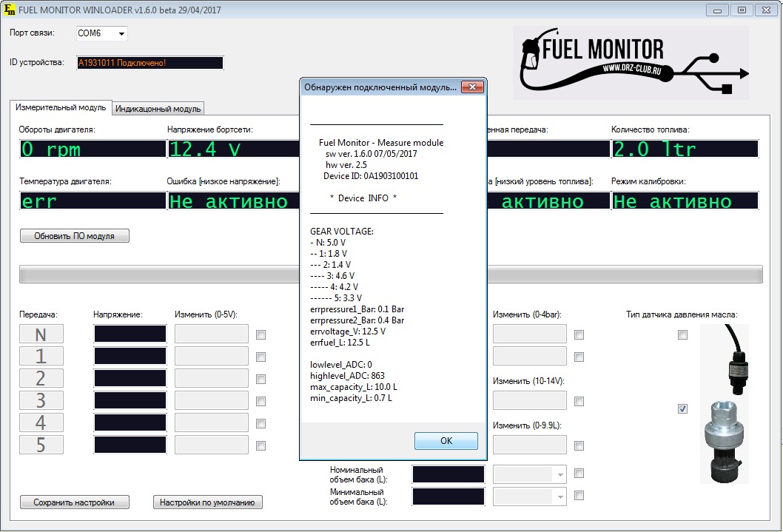Enable the Минимальный объем бака checkbox
Screen dimensions: 783x532
579,496
